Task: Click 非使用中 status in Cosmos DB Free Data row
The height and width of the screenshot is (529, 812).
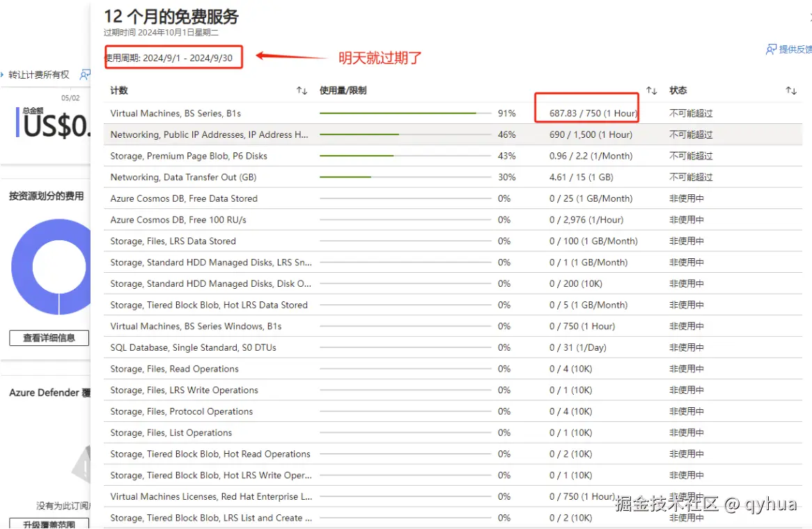Action: pyautogui.click(x=686, y=198)
